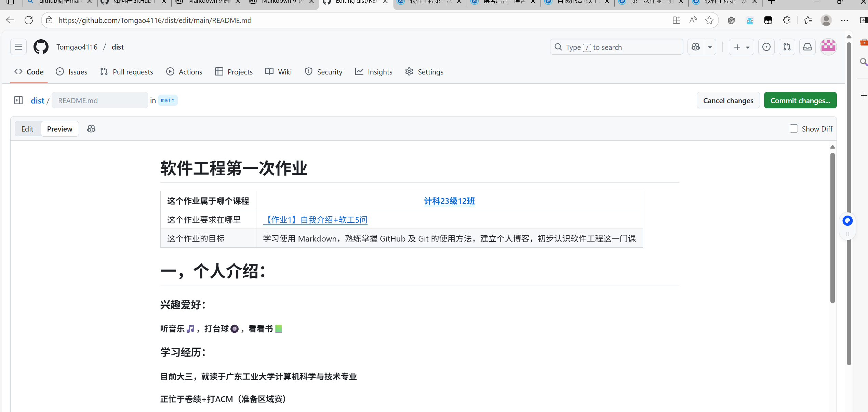Open the browser Settings and more menu
Screen dimensions: 868x412
pos(844,20)
